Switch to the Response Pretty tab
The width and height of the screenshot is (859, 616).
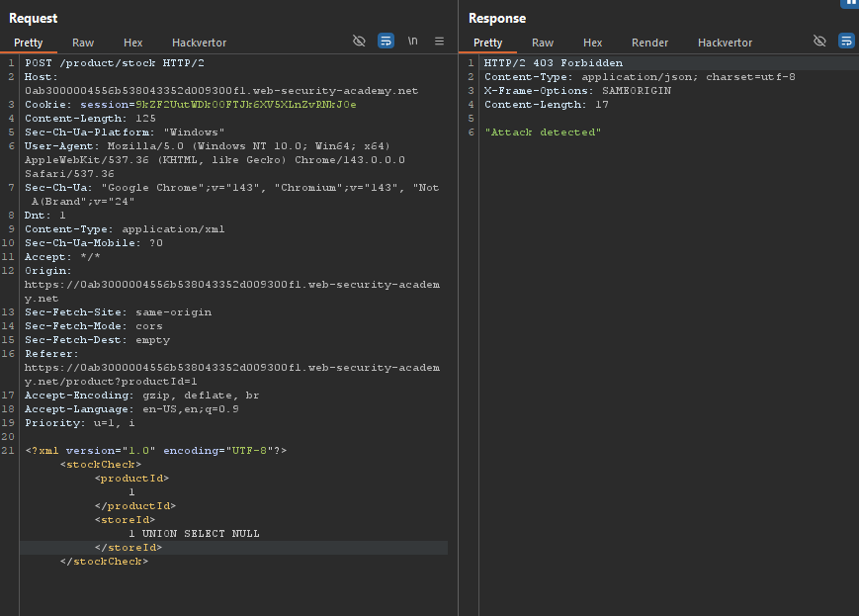point(487,43)
